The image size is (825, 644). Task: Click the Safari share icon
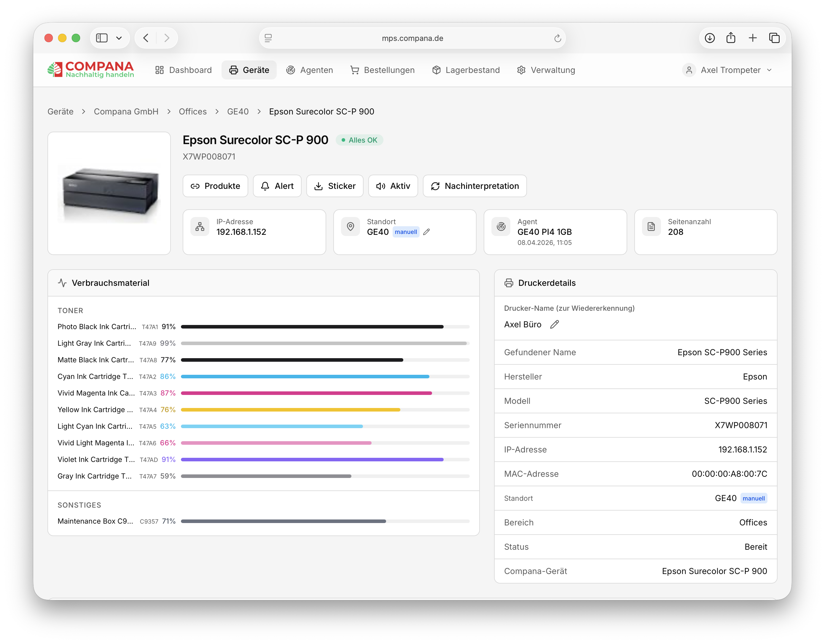point(731,38)
